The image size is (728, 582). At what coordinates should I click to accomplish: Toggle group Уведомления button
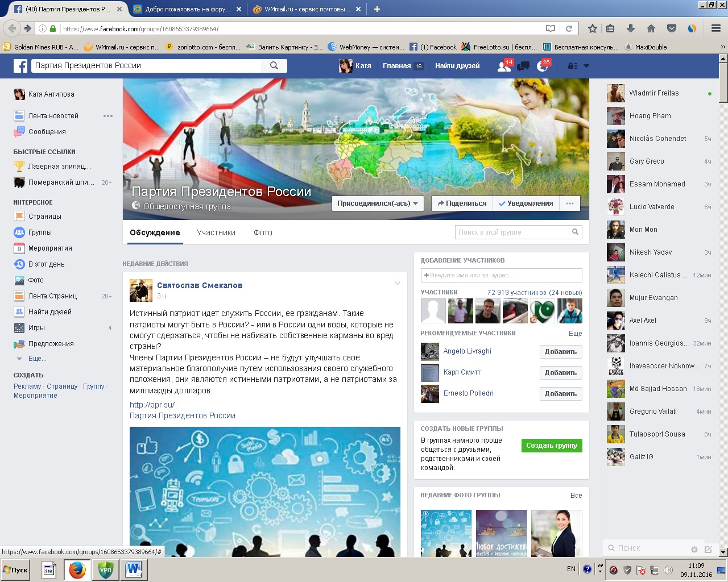[526, 203]
